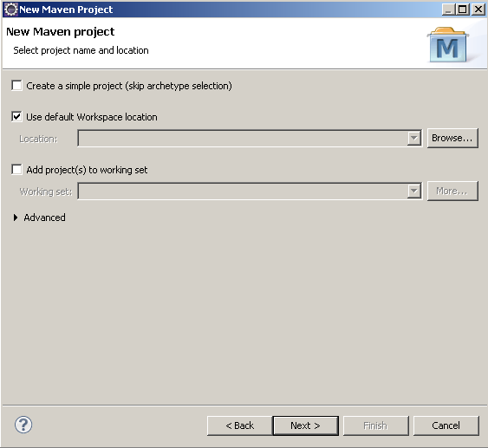Tick Add project(s) to working set
The image size is (488, 448).
(x=16, y=170)
